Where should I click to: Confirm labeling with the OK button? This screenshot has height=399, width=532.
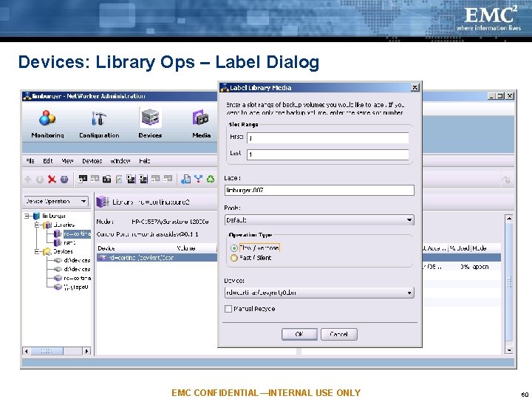click(x=299, y=334)
